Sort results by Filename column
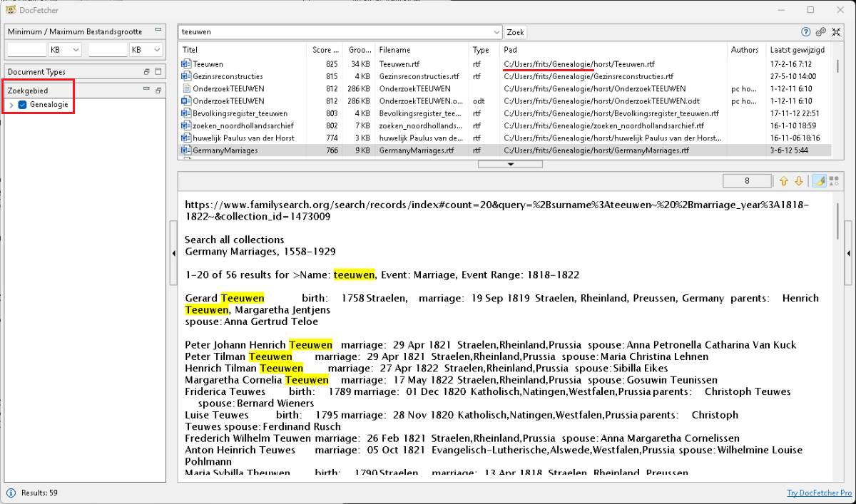The height and width of the screenshot is (504, 856). [x=422, y=50]
